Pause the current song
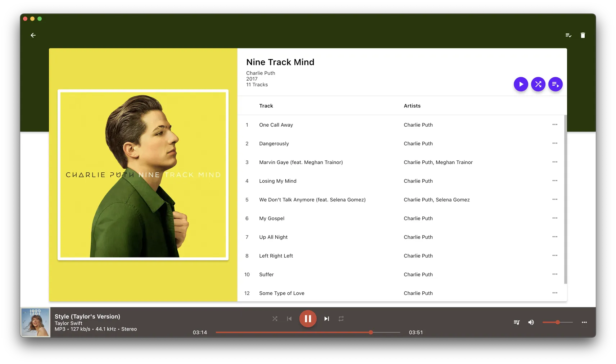616x364 pixels. (308, 319)
